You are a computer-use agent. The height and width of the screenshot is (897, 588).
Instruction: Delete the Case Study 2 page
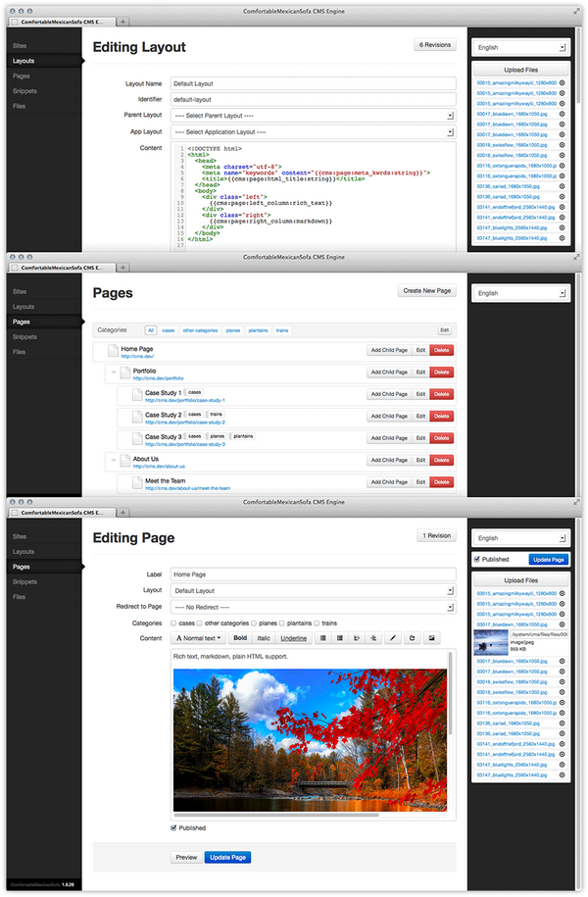pos(442,417)
